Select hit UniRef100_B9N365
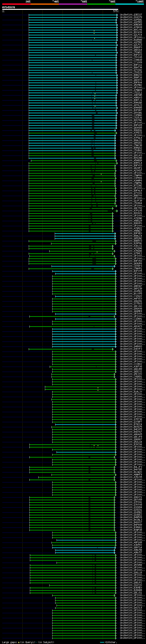The image size is (146, 644). 131,25
